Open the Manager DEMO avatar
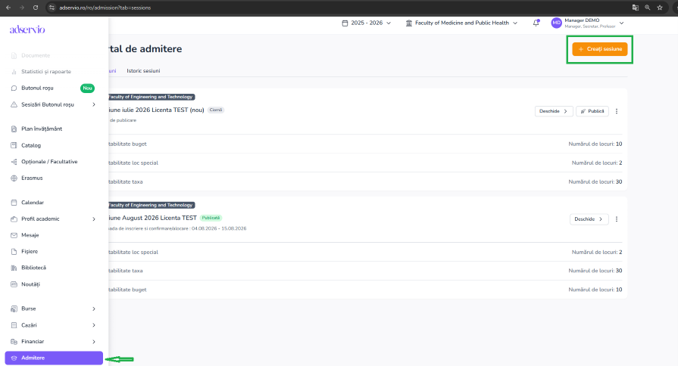 (556, 23)
